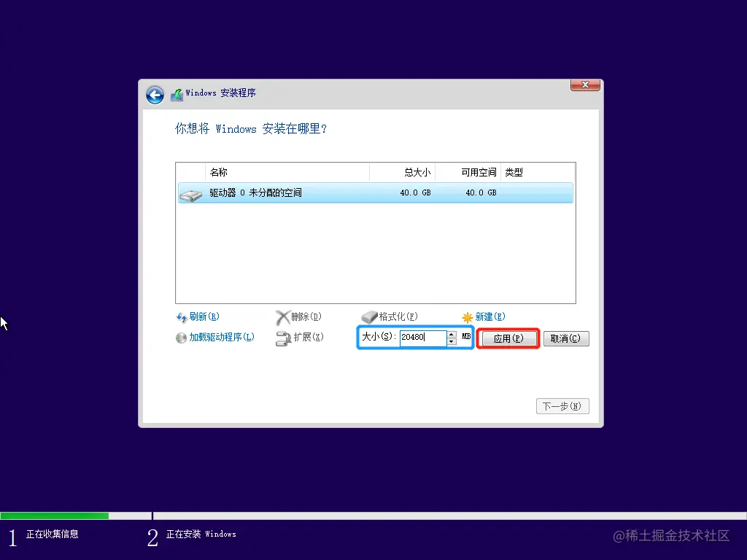Screen dimensions: 747x560
Task: Click the refresh arrows icon
Action: [x=182, y=317]
